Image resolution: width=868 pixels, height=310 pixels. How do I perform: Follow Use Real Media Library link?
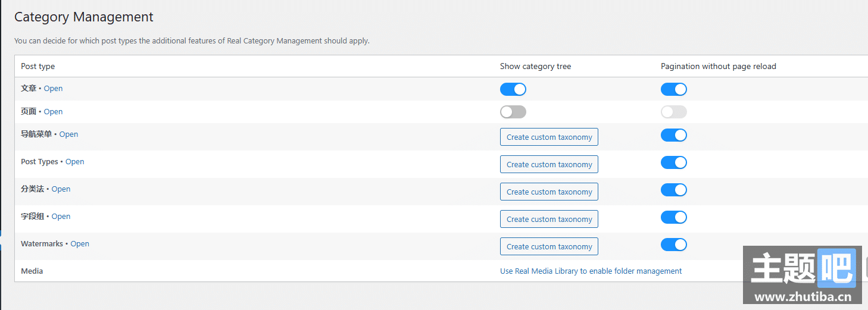pos(591,271)
